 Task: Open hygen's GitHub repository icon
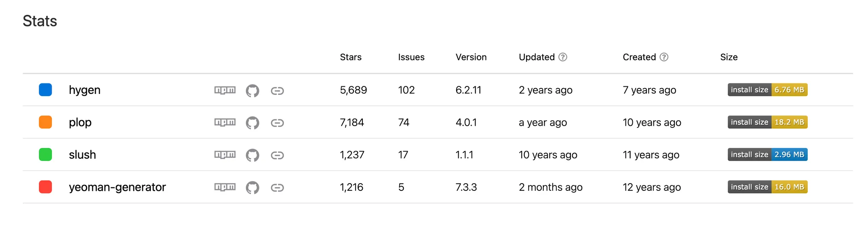tap(252, 91)
